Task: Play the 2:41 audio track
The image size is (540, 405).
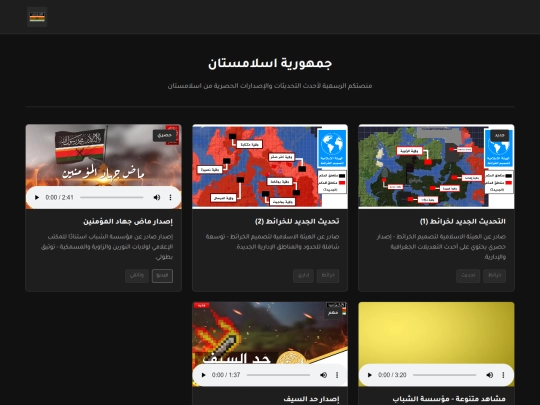Action: [x=37, y=197]
